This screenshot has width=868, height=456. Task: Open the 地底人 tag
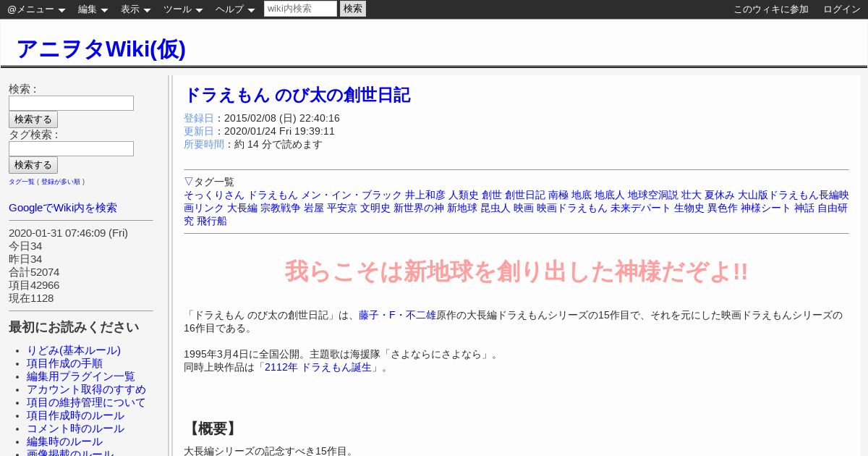[610, 195]
